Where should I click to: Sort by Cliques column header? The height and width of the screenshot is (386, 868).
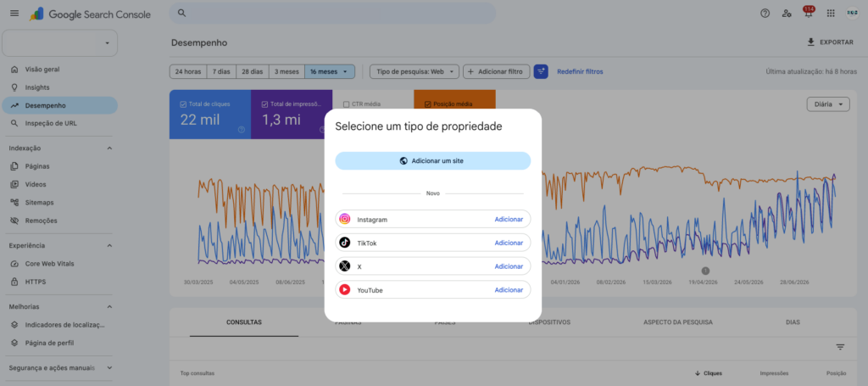[709, 373]
